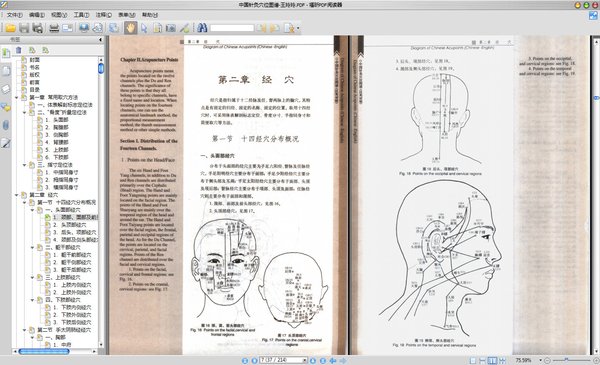
Task: Click the Find next icon beside search box
Action: point(274,28)
